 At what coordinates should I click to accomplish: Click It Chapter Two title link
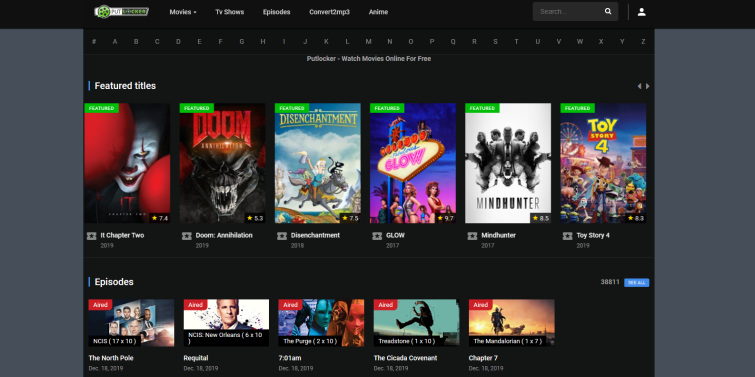122,235
